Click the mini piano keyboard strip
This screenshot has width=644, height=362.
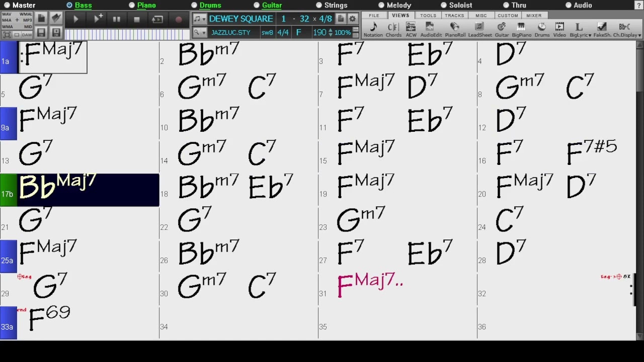coord(127,34)
